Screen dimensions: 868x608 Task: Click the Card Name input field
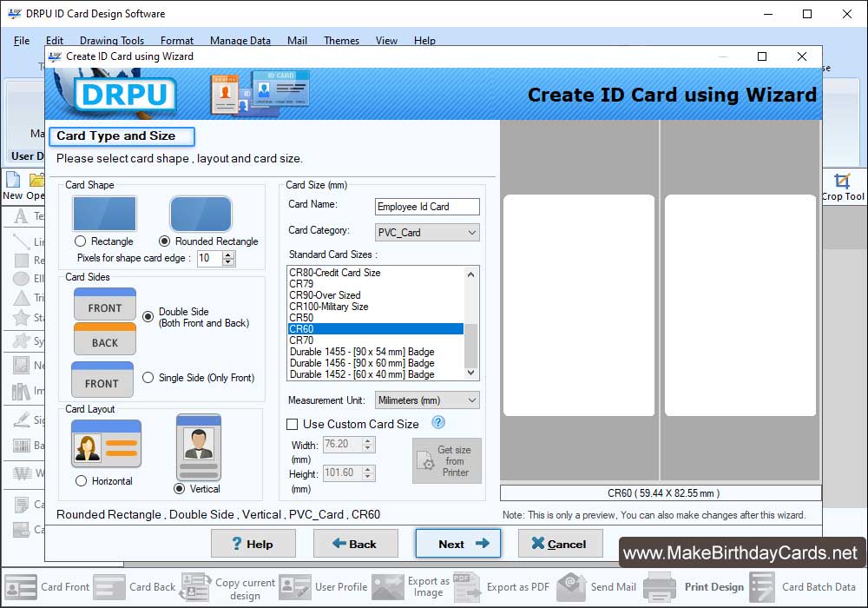pyautogui.click(x=427, y=207)
